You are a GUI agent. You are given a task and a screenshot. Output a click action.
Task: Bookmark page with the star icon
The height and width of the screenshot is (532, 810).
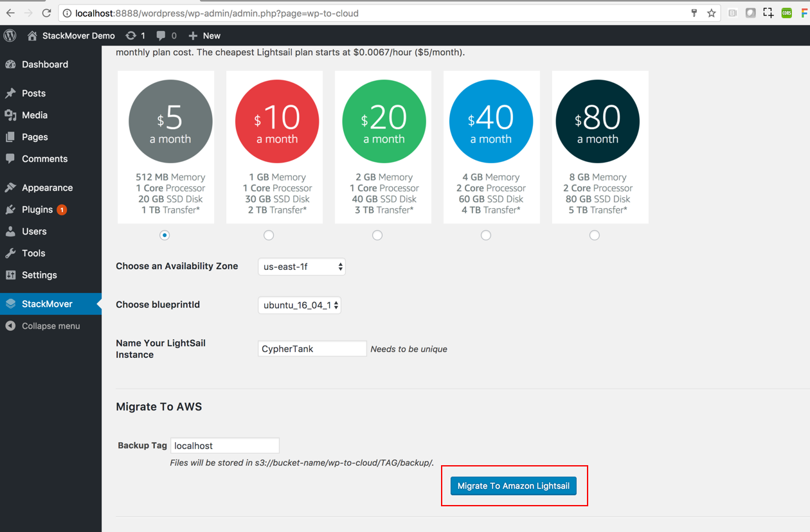(x=712, y=13)
